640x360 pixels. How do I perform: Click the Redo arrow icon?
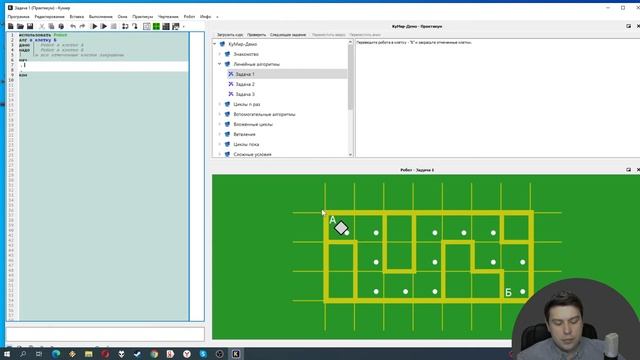pos(82,26)
